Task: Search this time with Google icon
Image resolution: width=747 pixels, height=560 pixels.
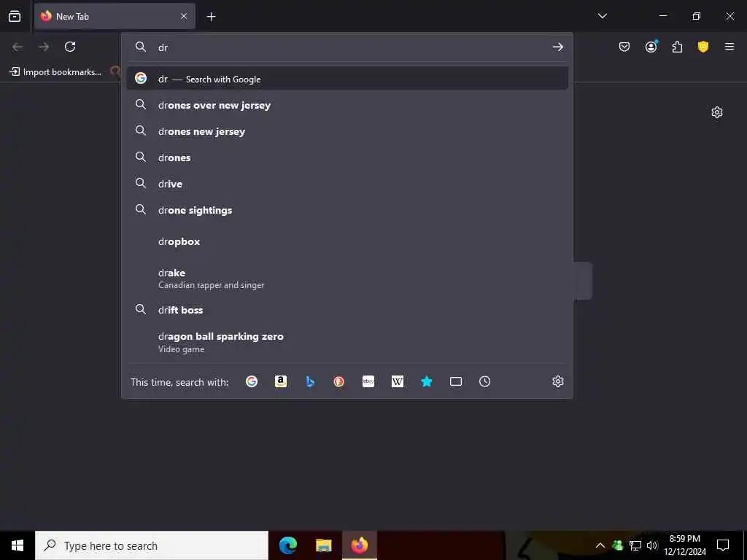Action: [252, 381]
